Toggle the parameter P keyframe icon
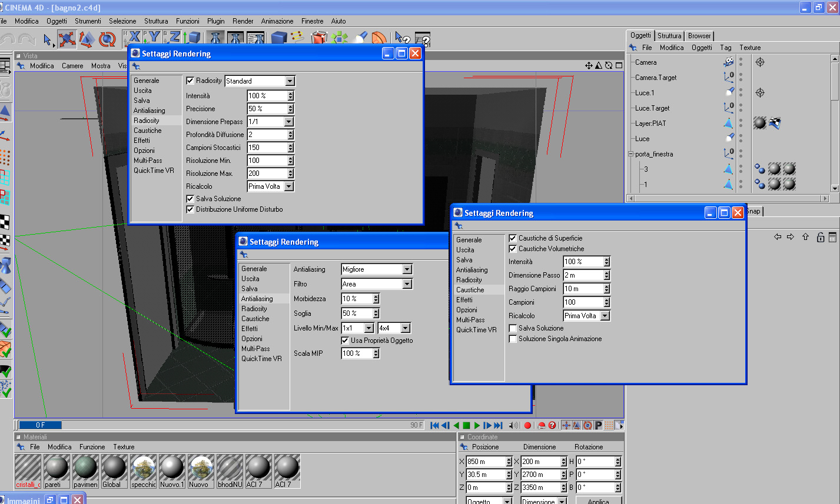This screenshot has height=504, width=840. (598, 425)
